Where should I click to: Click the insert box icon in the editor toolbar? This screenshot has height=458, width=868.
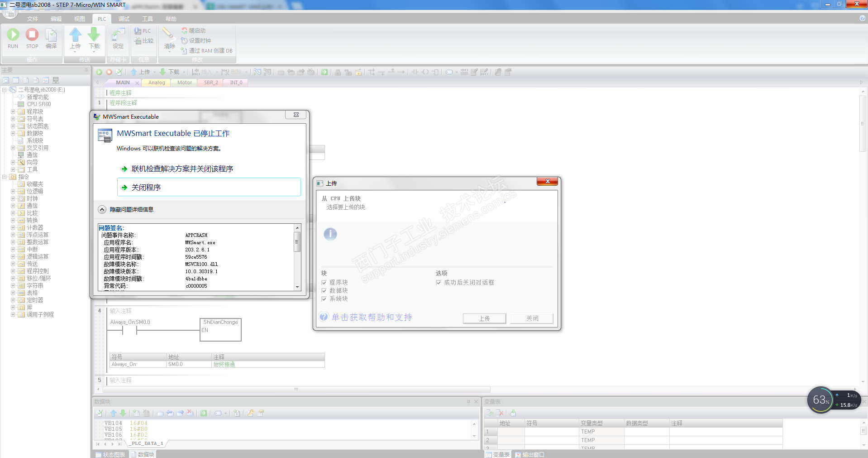(x=435, y=72)
